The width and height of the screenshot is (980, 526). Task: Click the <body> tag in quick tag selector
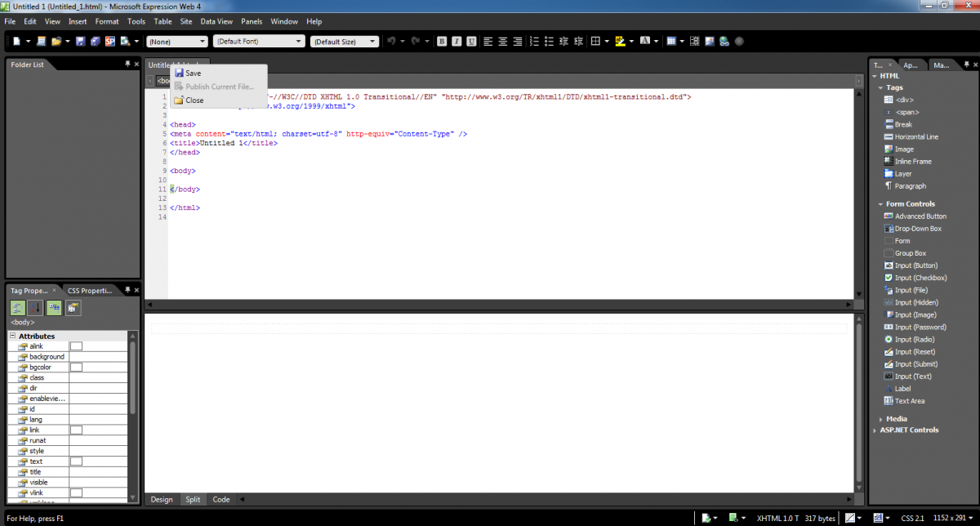163,81
